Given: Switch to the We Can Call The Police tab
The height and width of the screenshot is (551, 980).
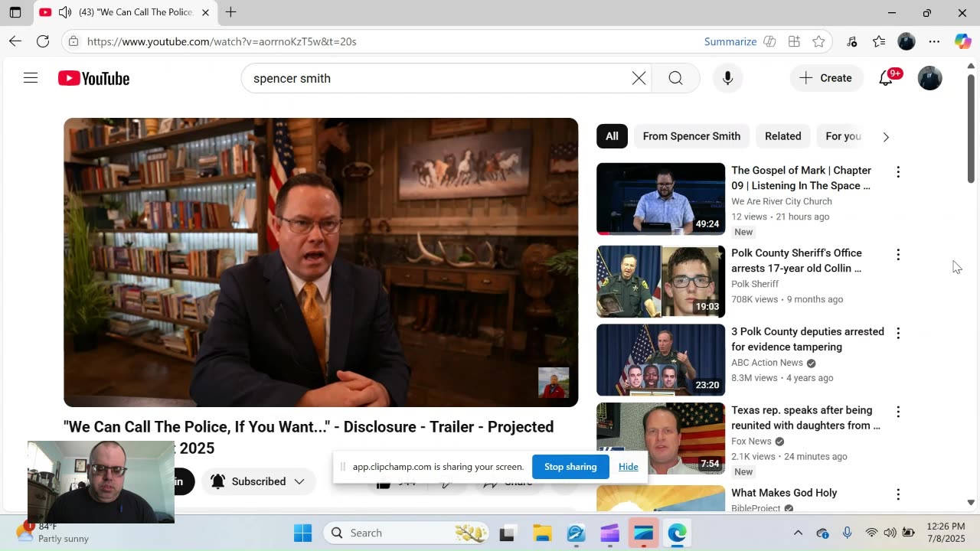Looking at the screenshot, I should [x=126, y=12].
